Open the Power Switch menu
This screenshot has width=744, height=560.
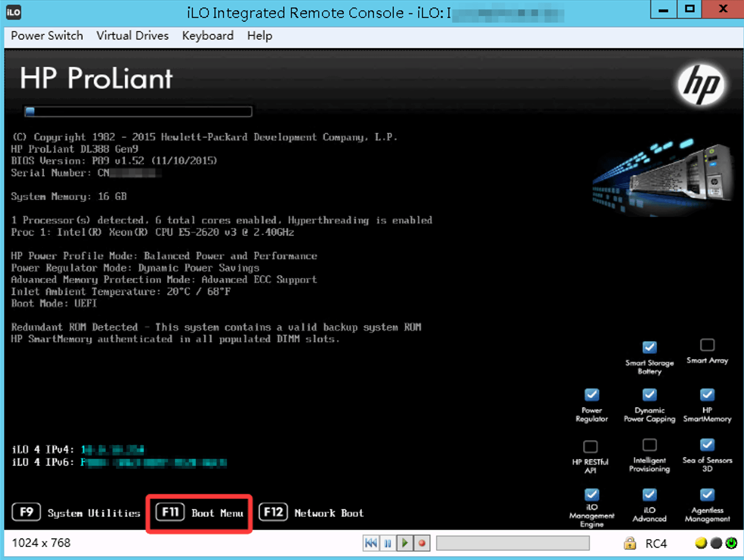coord(47,36)
